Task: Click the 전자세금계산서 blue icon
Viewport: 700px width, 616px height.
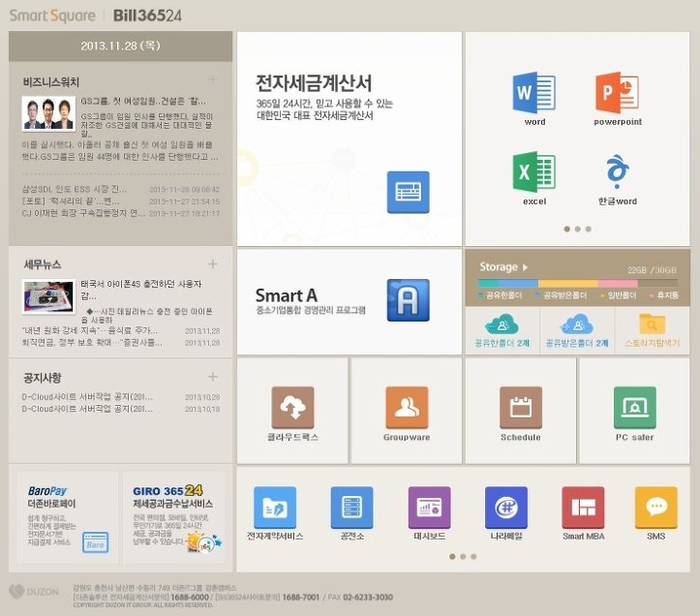Action: [x=408, y=192]
